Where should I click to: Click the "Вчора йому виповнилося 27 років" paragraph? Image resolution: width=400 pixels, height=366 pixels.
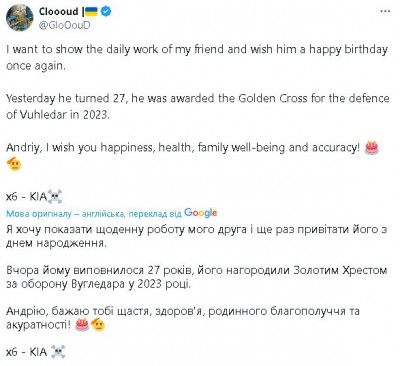197,277
